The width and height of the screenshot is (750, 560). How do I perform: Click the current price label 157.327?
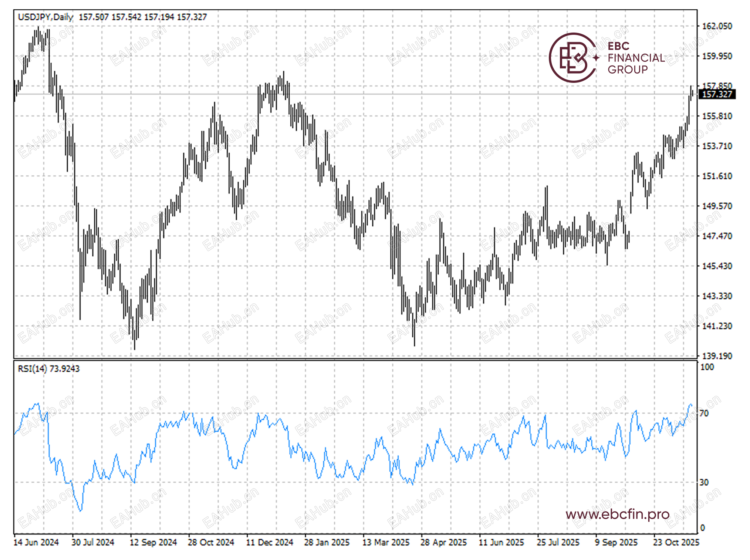pos(716,94)
